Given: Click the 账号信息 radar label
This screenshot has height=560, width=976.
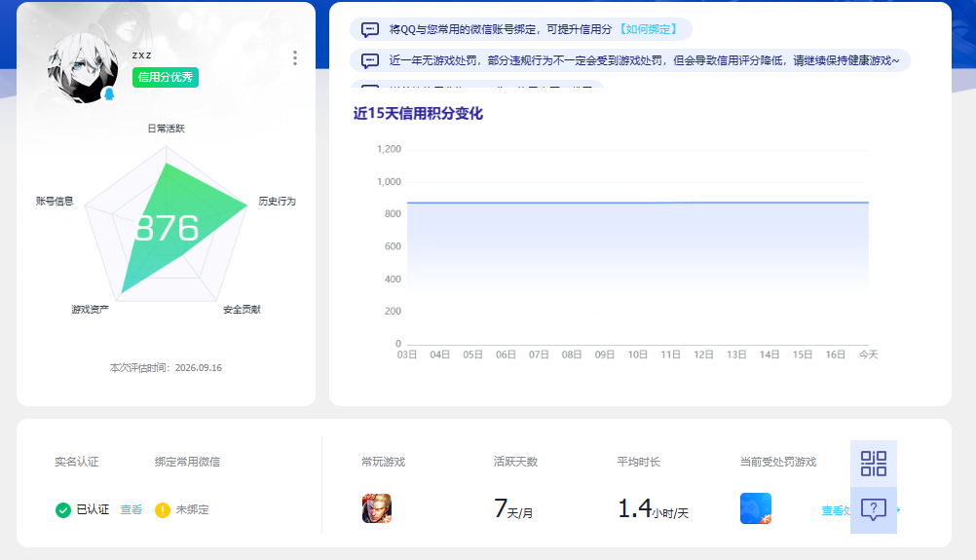Looking at the screenshot, I should pos(55,201).
